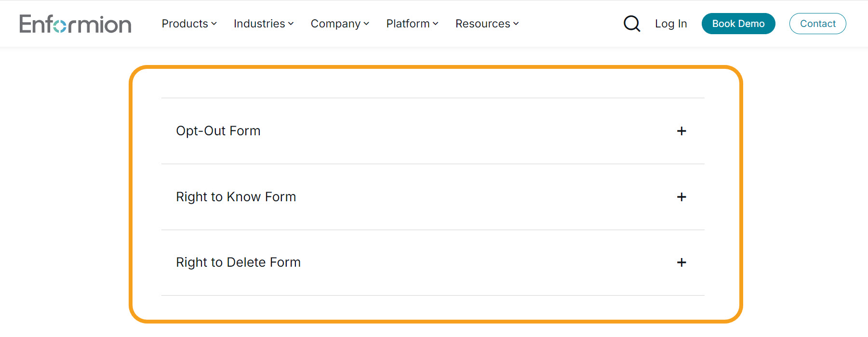Click the Contact button
This screenshot has width=868, height=337.
(x=817, y=23)
